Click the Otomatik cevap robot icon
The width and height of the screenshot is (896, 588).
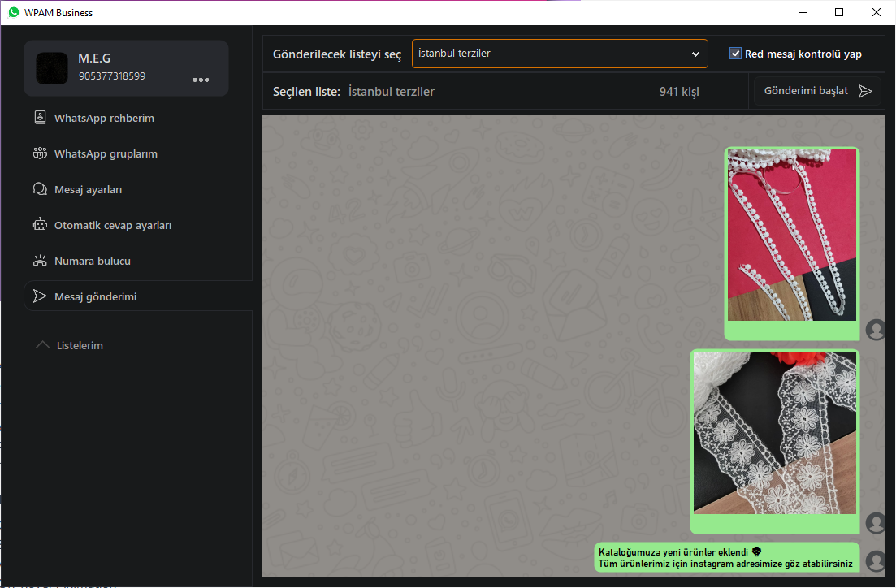(x=40, y=225)
